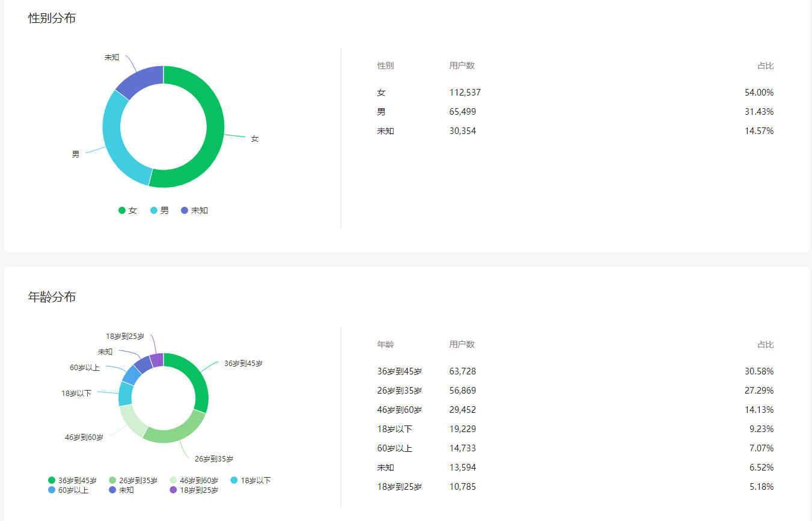Screen dimensions: 812x521
Task: Click the blue 未知 segment of gender donut
Action: tap(141, 79)
